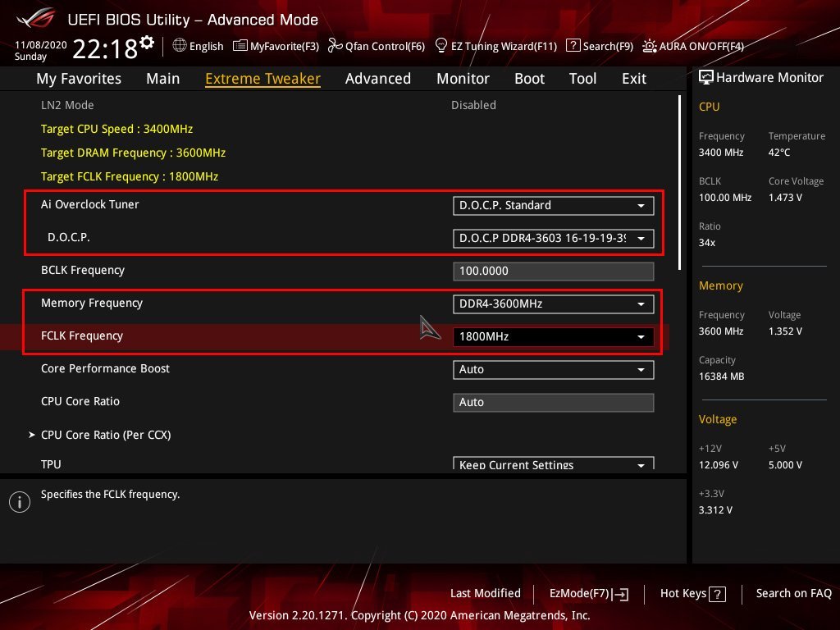Click the settings list vertical scrollbar

tap(679, 182)
